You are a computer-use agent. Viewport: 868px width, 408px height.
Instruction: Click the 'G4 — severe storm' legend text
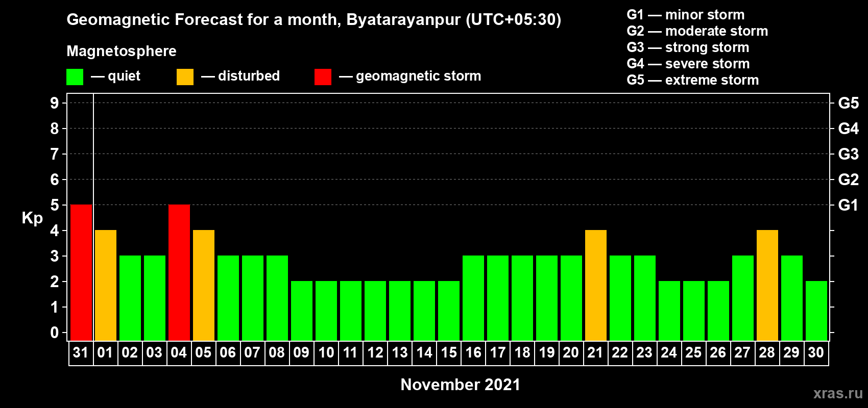[688, 64]
